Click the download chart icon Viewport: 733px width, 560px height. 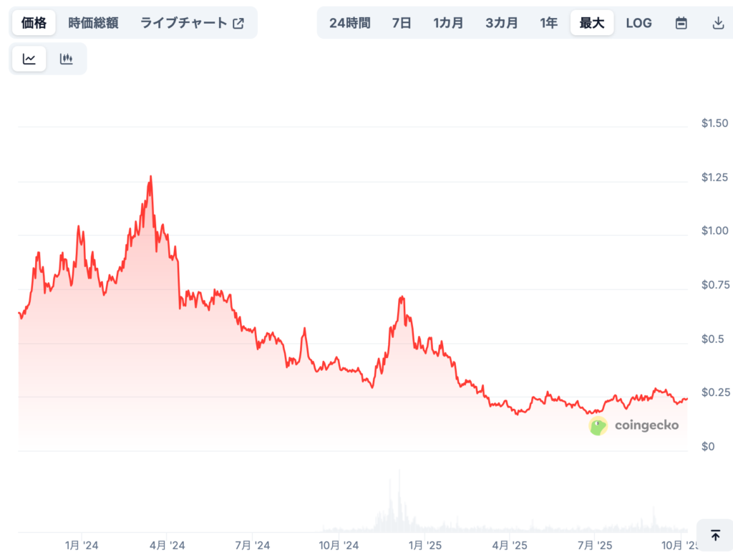click(x=718, y=23)
